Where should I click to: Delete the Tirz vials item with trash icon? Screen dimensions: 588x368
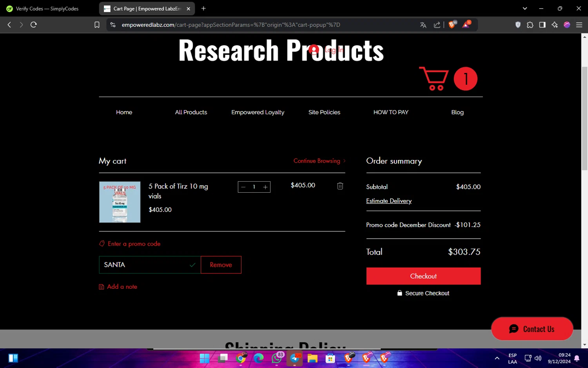point(340,186)
